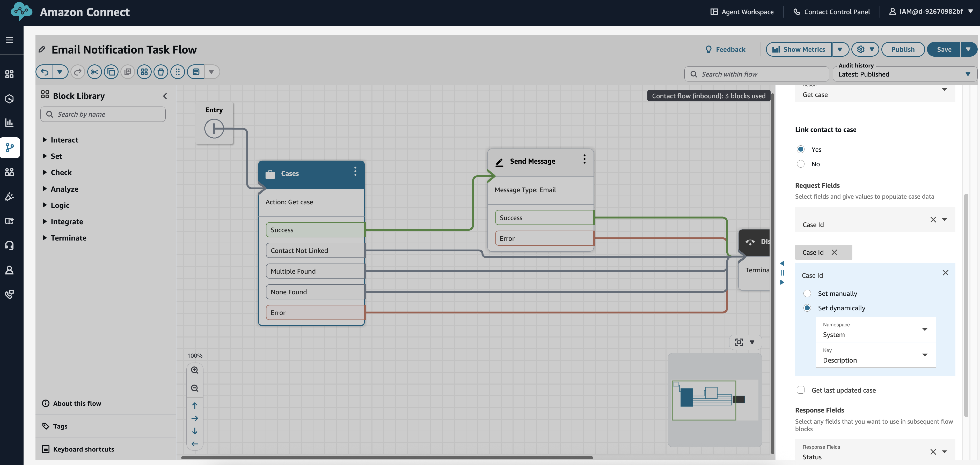Open the Namespace System dropdown

coord(875,330)
